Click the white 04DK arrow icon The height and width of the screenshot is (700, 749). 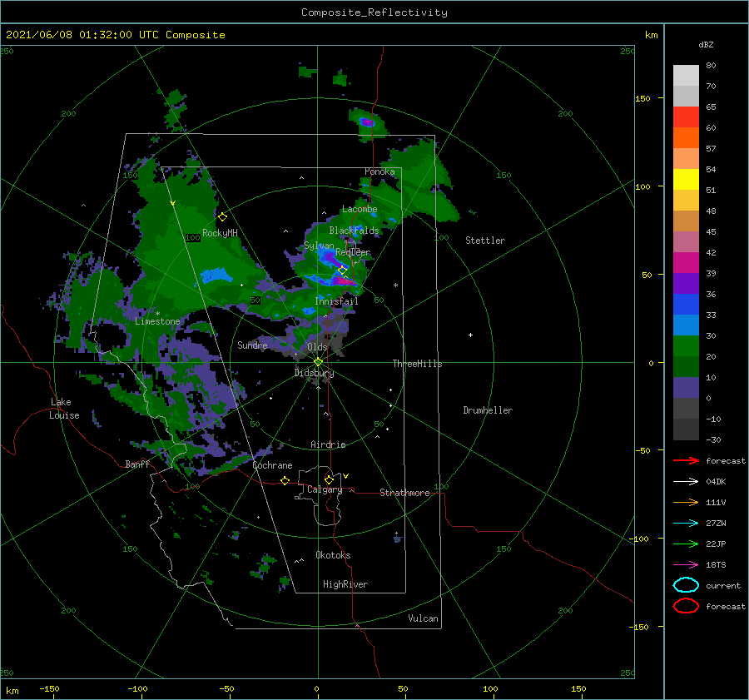pos(686,482)
